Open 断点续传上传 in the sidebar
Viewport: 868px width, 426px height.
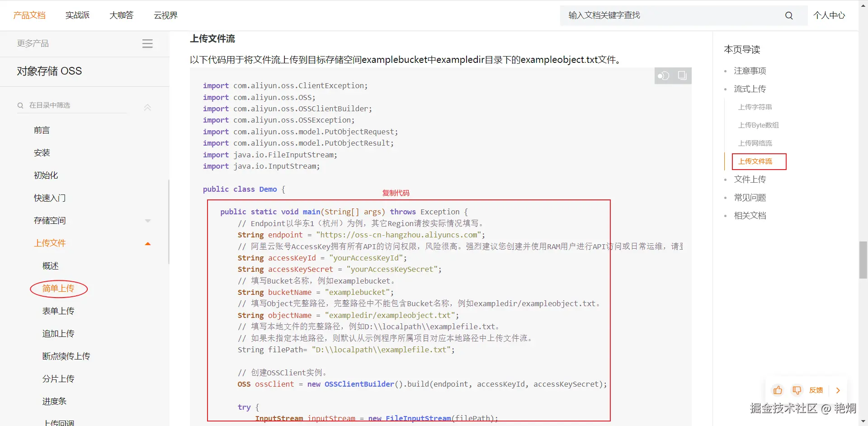[x=66, y=356]
